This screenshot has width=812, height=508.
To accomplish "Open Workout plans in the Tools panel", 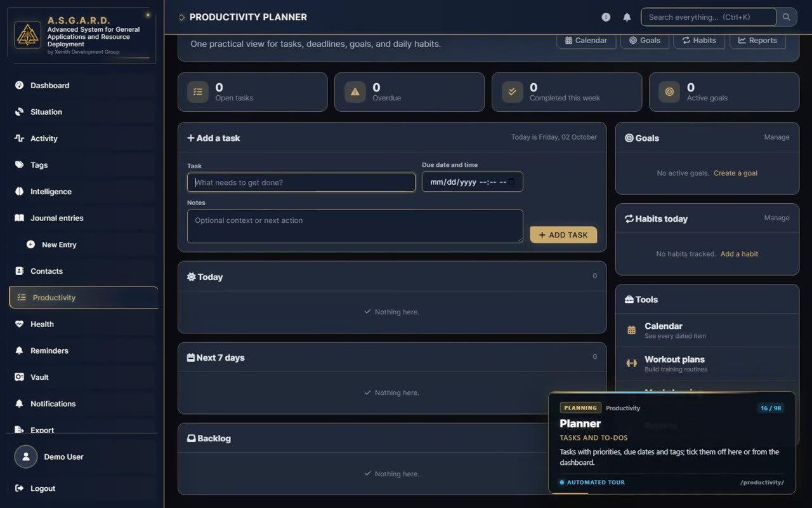I will (707, 364).
